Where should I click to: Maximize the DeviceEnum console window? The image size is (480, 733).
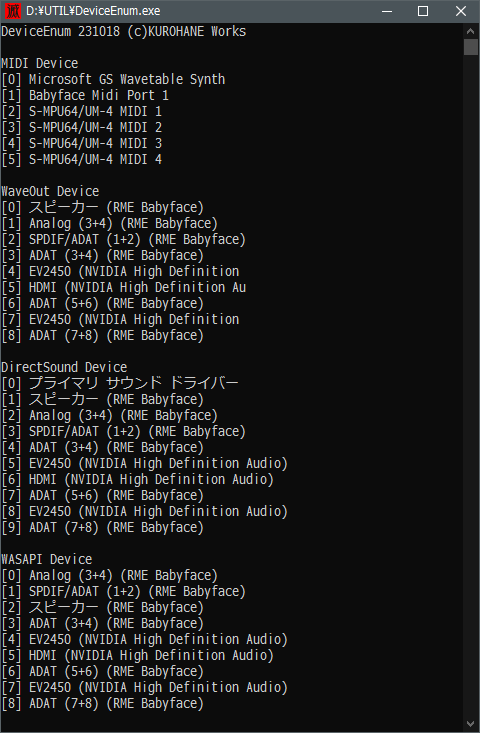423,11
